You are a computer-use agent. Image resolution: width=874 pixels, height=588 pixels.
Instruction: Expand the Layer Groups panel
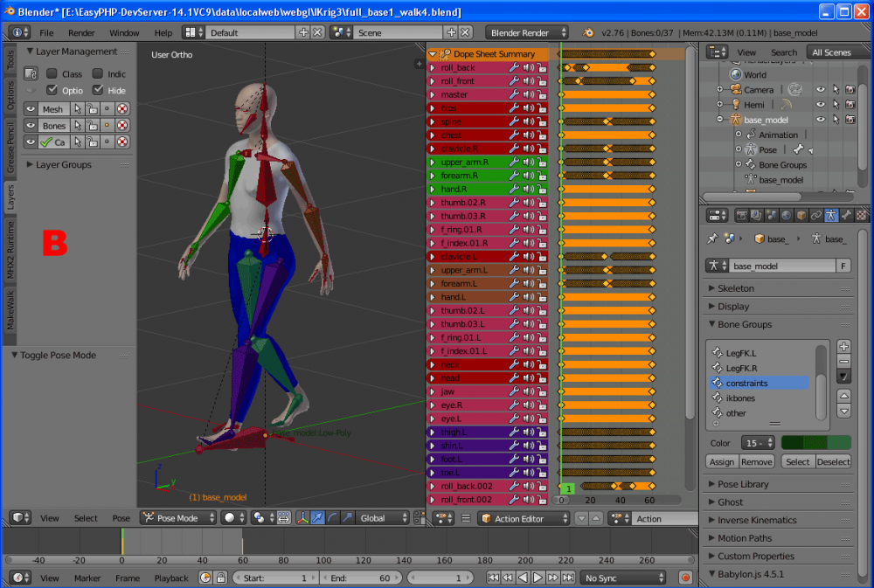point(63,164)
